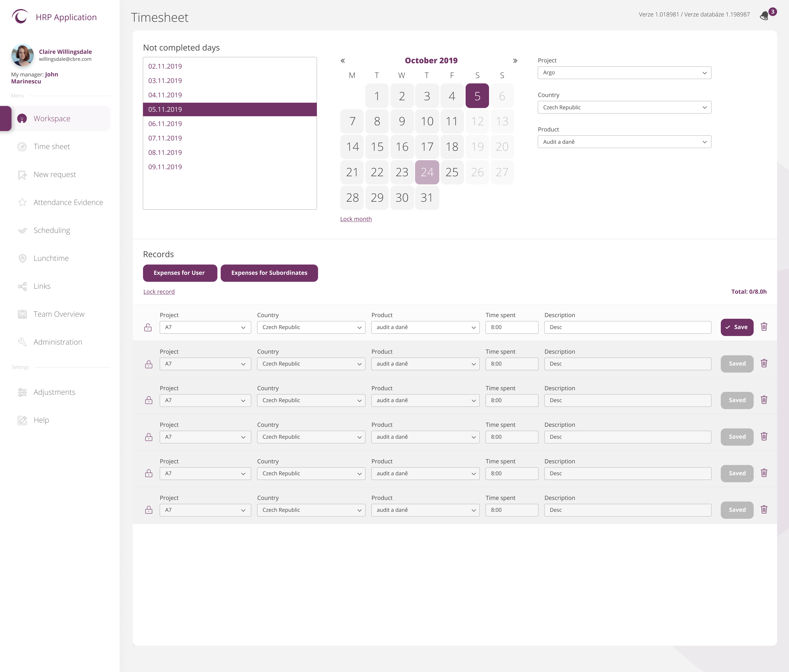Select day 24 in the calendar

(427, 172)
